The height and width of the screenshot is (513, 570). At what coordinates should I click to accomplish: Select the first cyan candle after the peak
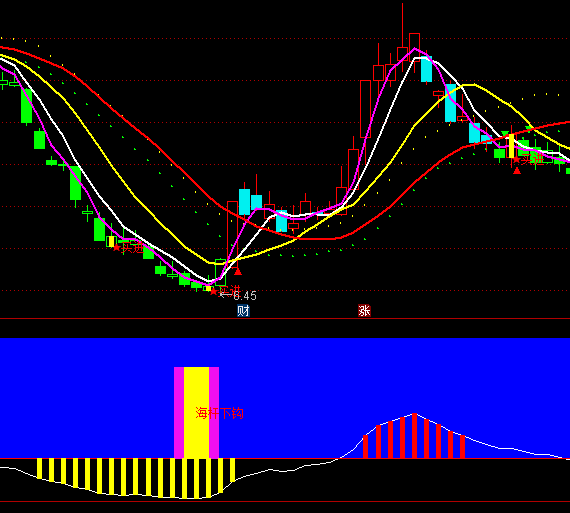[x=426, y=69]
